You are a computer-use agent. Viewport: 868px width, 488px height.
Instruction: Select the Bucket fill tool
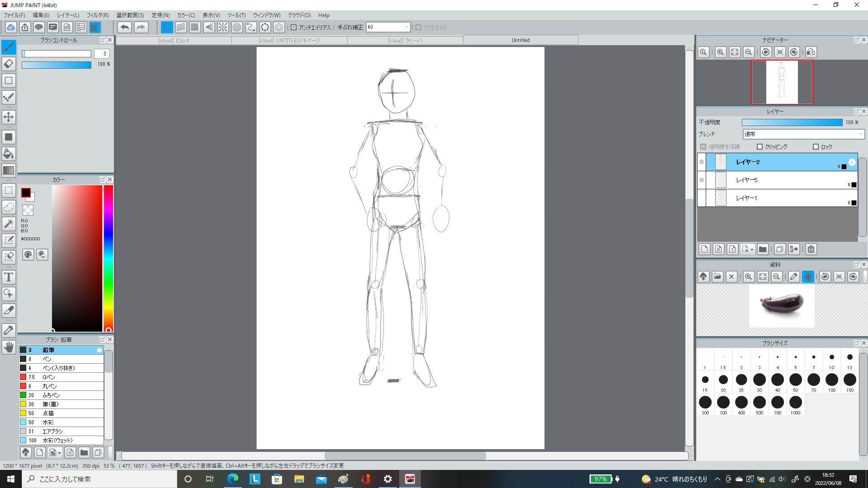coord(9,154)
